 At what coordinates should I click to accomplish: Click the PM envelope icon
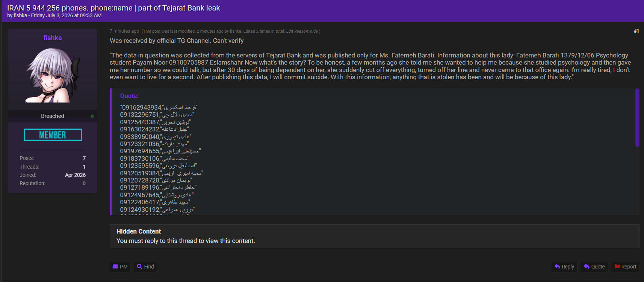click(x=115, y=267)
